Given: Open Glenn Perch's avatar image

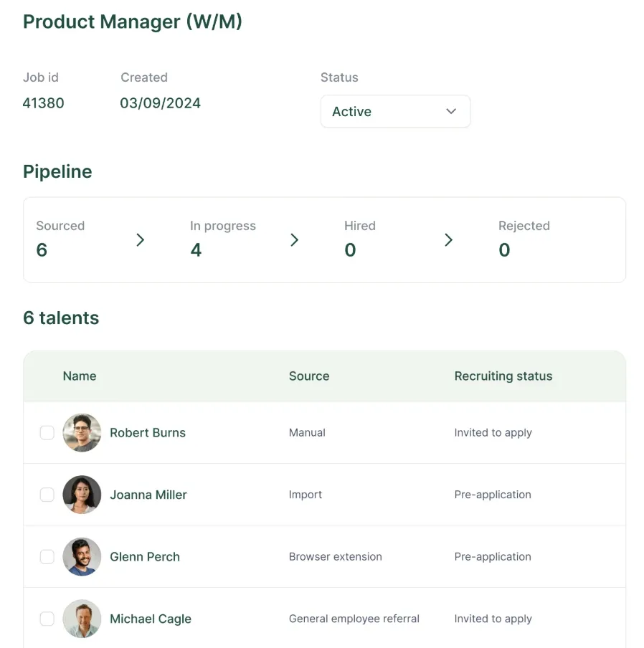Looking at the screenshot, I should pos(82,557).
